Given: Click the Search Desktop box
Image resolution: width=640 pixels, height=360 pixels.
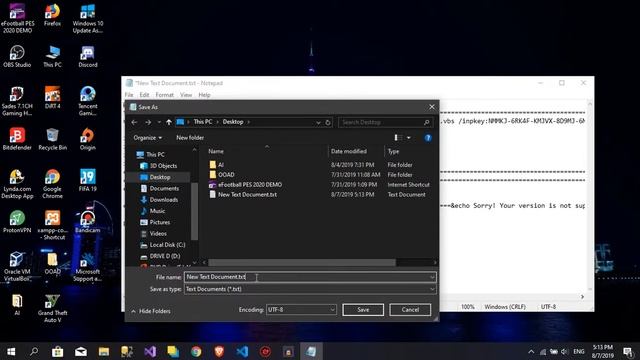Looking at the screenshot, I should (384, 122).
